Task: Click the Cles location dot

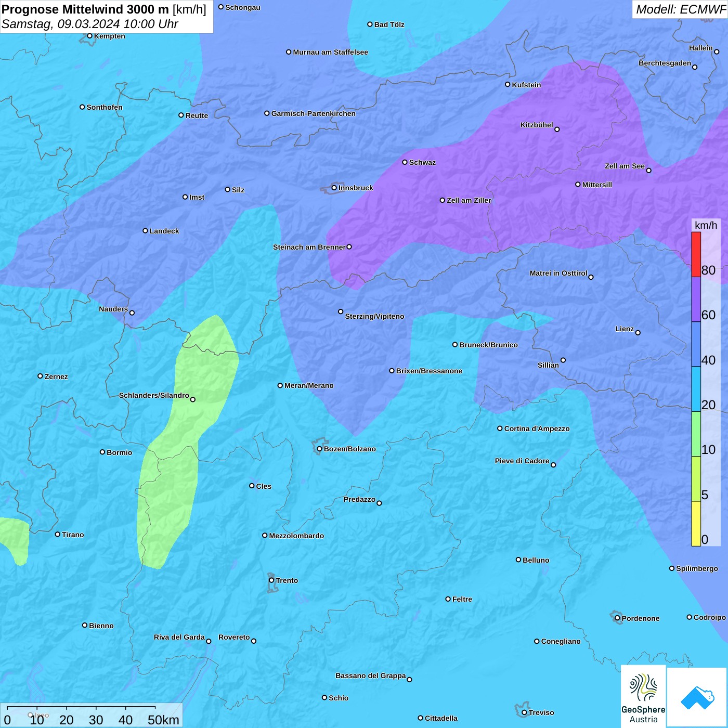Action: [252, 486]
